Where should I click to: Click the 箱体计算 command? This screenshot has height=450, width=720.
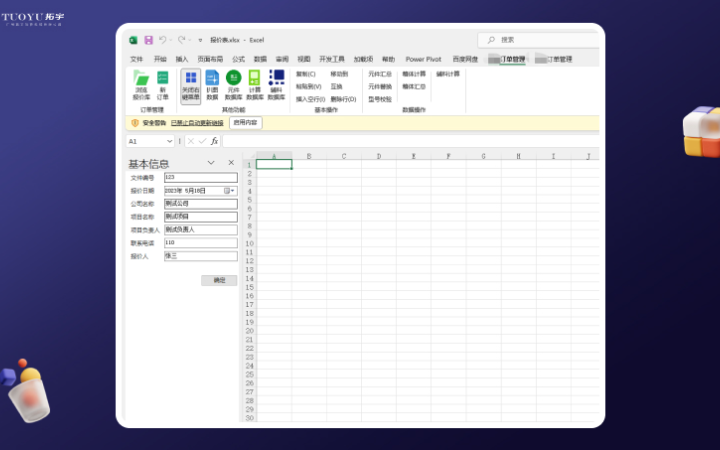coord(414,74)
